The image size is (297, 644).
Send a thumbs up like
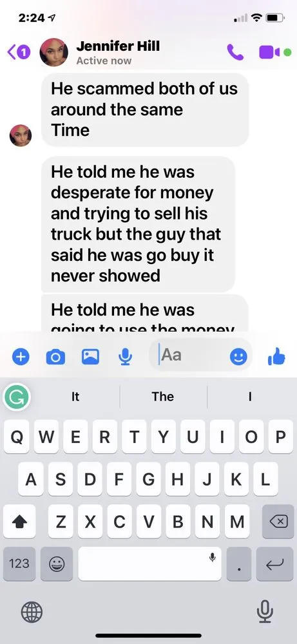(x=276, y=356)
